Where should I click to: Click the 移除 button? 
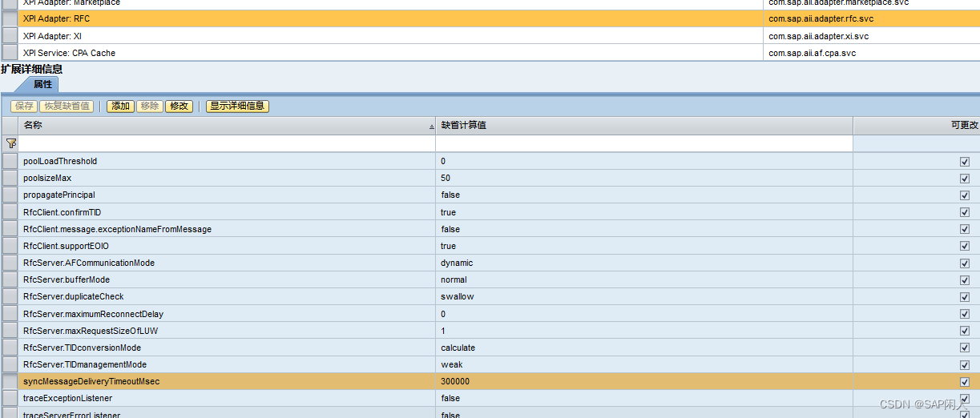(x=149, y=106)
